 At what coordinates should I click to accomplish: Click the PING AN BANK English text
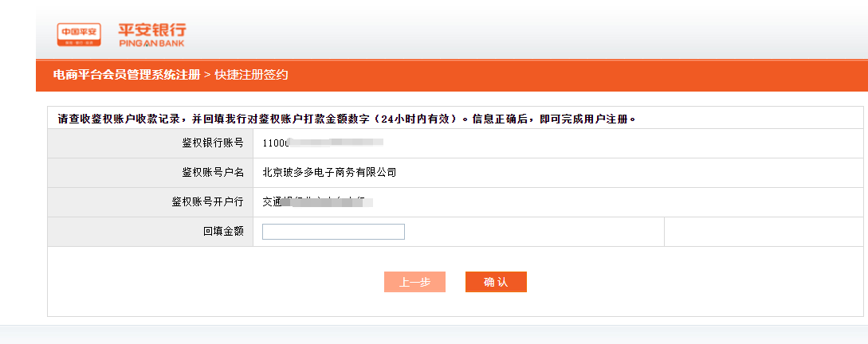click(151, 43)
